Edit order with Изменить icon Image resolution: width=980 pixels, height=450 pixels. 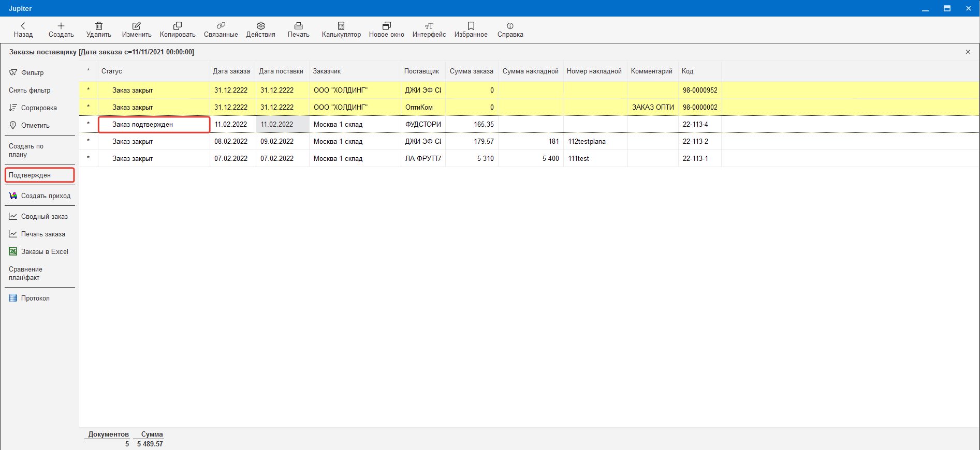point(137,30)
